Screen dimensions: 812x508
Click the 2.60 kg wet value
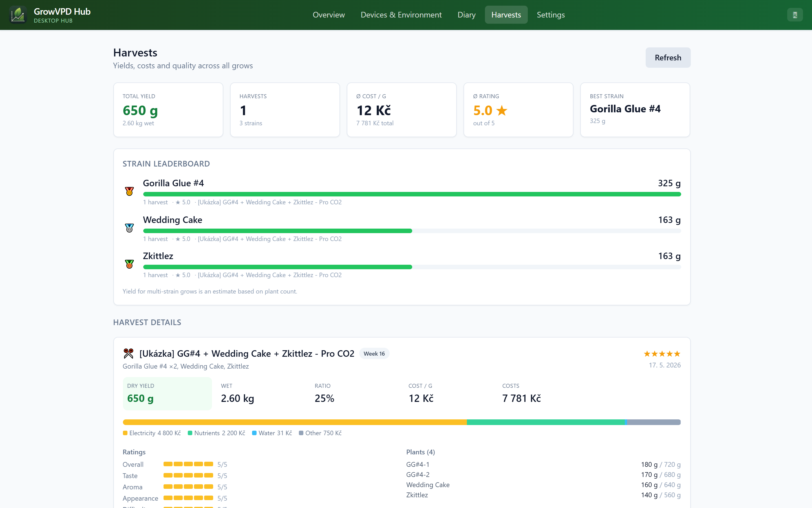tap(238, 398)
